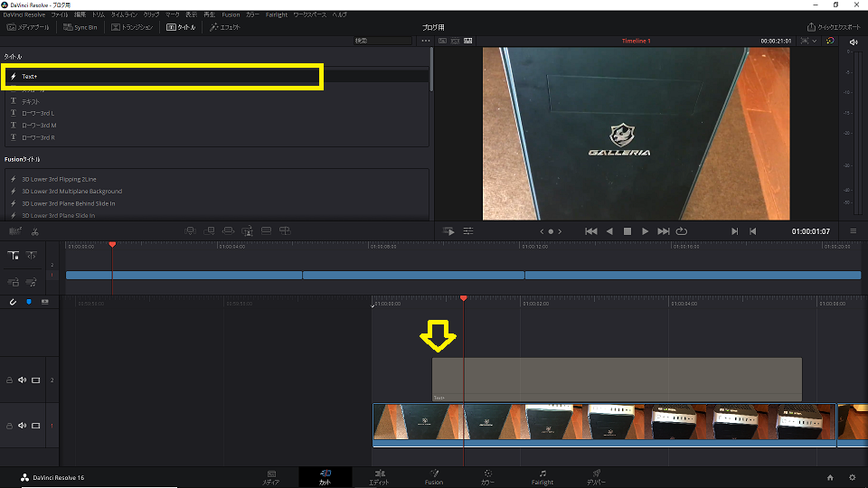Select the ローワー3rd R title

point(216,137)
